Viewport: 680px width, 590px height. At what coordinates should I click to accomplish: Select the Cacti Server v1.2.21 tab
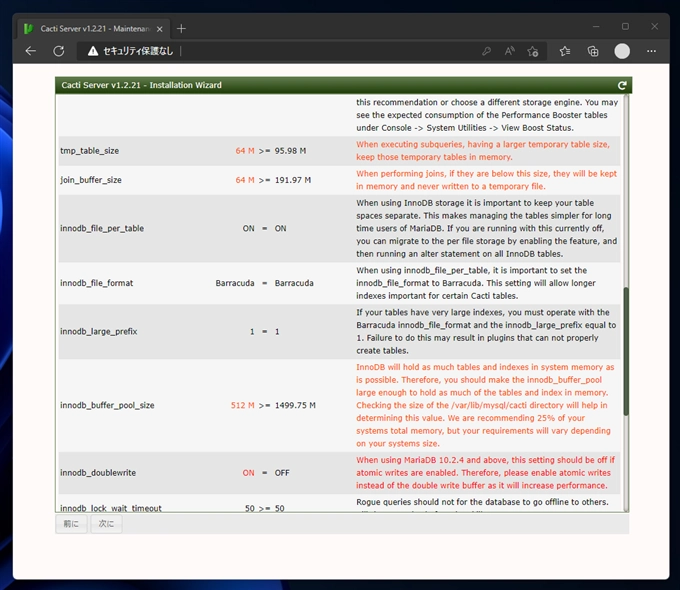(93, 29)
